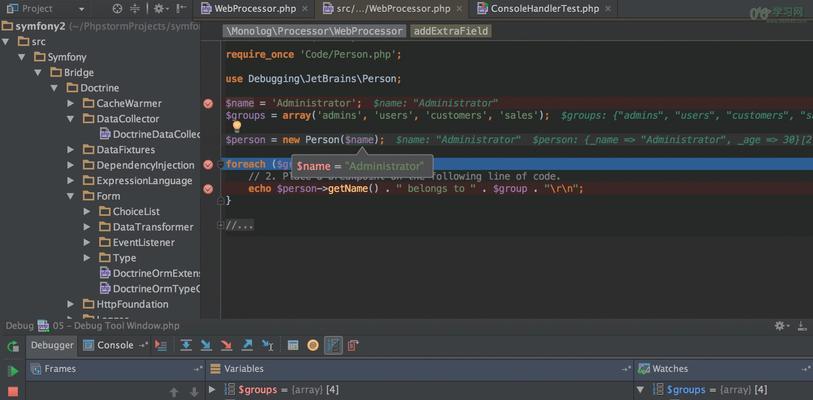The image size is (813, 400).
Task: Click the Watches panel header
Action: pos(724,369)
